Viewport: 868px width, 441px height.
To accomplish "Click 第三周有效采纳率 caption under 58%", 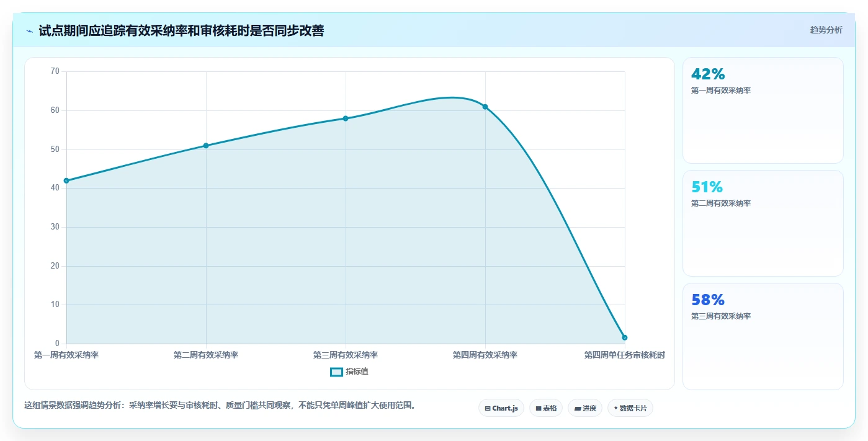I will click(x=721, y=316).
